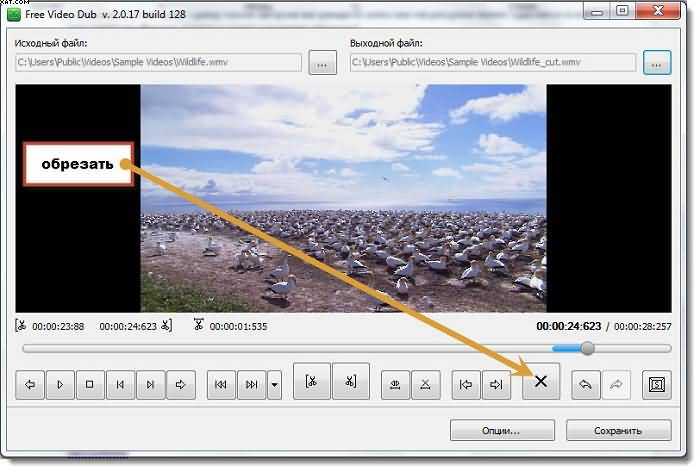The width and height of the screenshot is (700, 472).
Task: Go to selection start marker
Action: pos(466,384)
